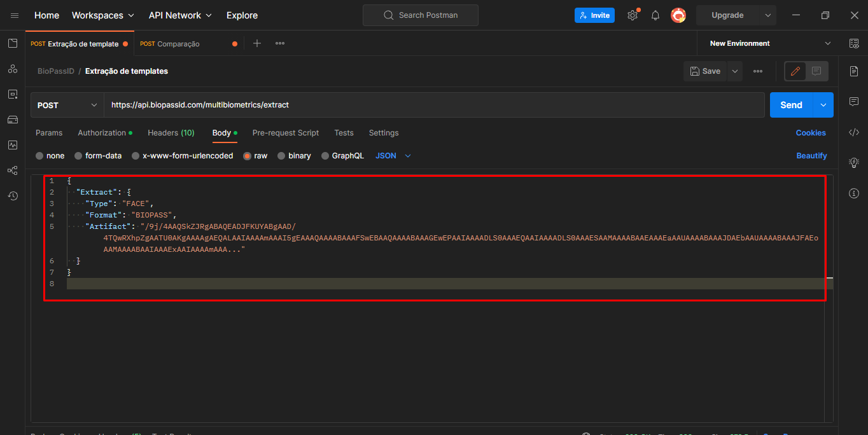Viewport: 868px width, 435px height.
Task: Open the Collections sidebar icon
Action: point(13,43)
